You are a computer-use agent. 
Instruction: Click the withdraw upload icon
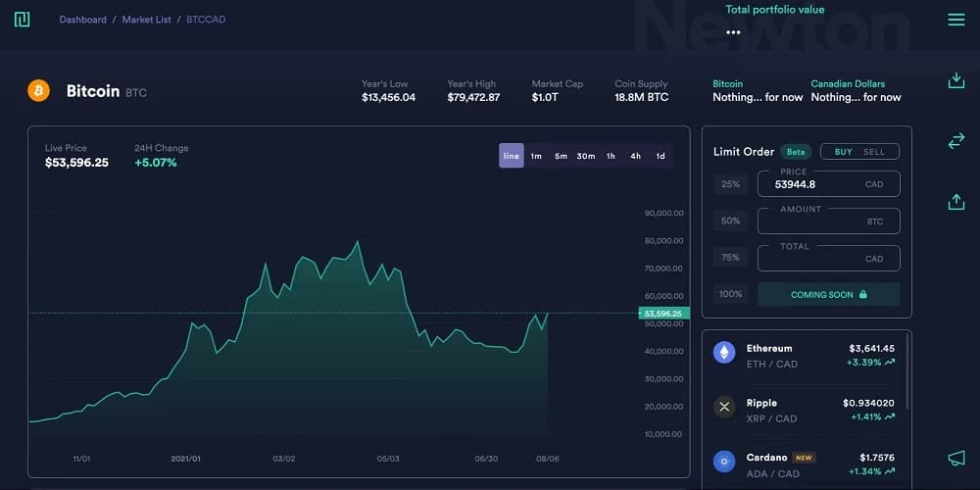tap(956, 201)
